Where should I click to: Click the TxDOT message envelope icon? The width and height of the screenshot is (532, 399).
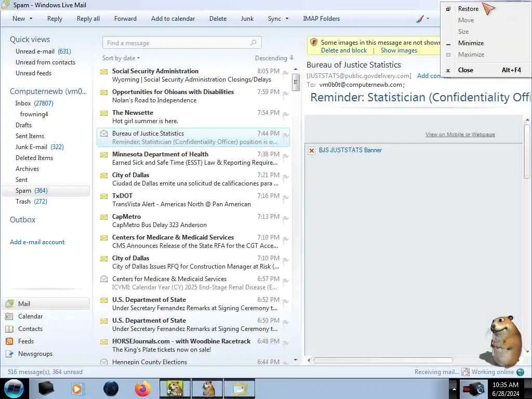[x=104, y=196]
